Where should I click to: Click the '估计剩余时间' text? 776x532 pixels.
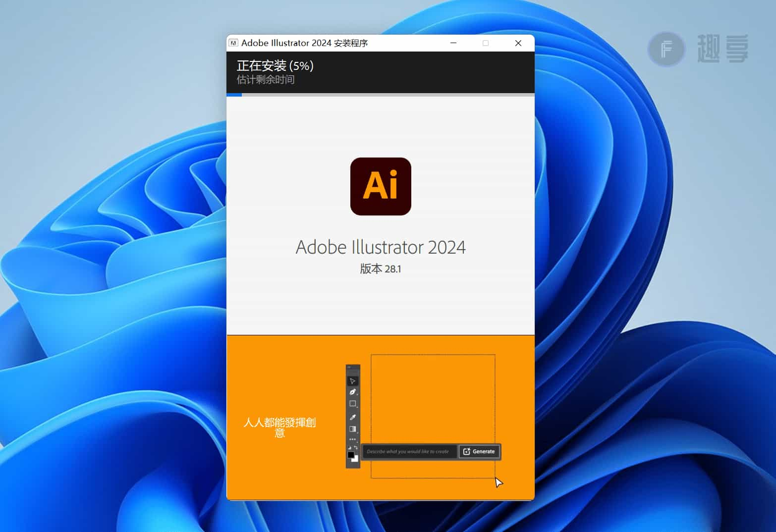[266, 79]
